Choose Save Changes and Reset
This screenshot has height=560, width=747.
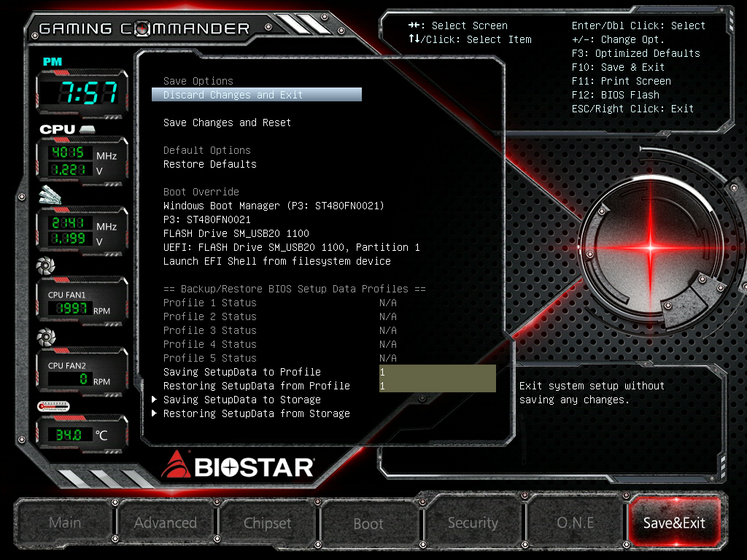pyautogui.click(x=227, y=122)
